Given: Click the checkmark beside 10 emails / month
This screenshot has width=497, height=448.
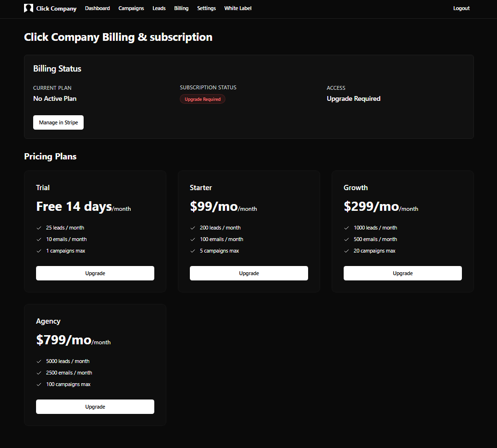Looking at the screenshot, I should [x=39, y=239].
